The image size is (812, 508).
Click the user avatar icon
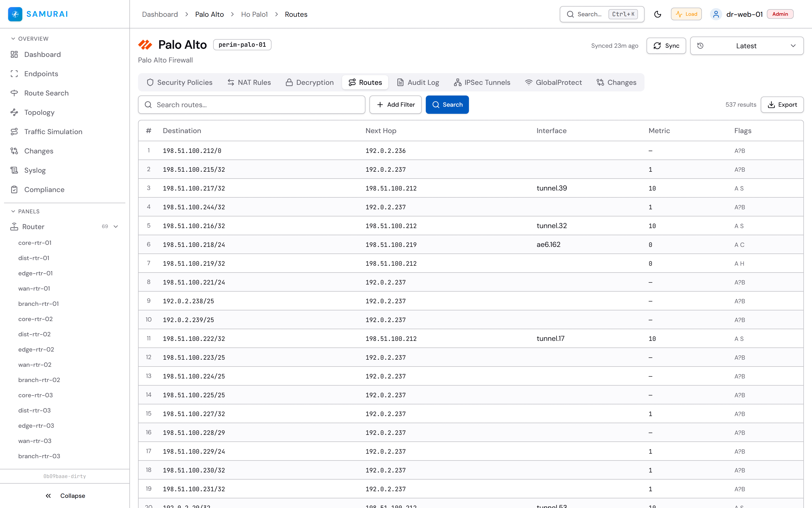pyautogui.click(x=716, y=14)
